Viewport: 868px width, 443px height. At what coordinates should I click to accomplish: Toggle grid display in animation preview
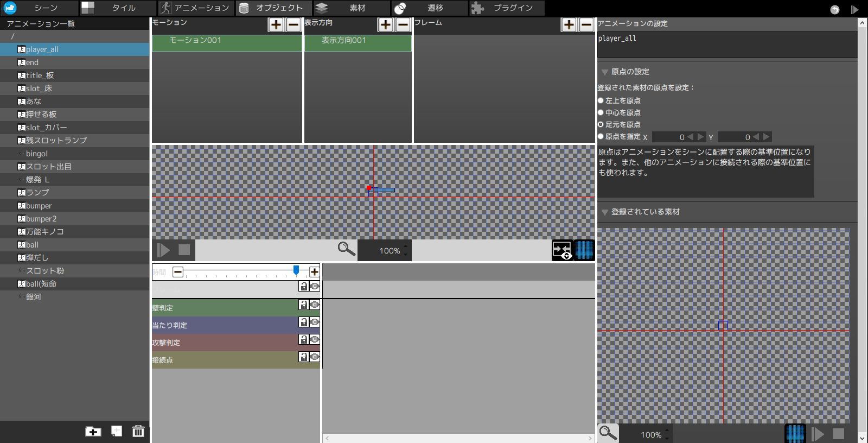pos(584,250)
